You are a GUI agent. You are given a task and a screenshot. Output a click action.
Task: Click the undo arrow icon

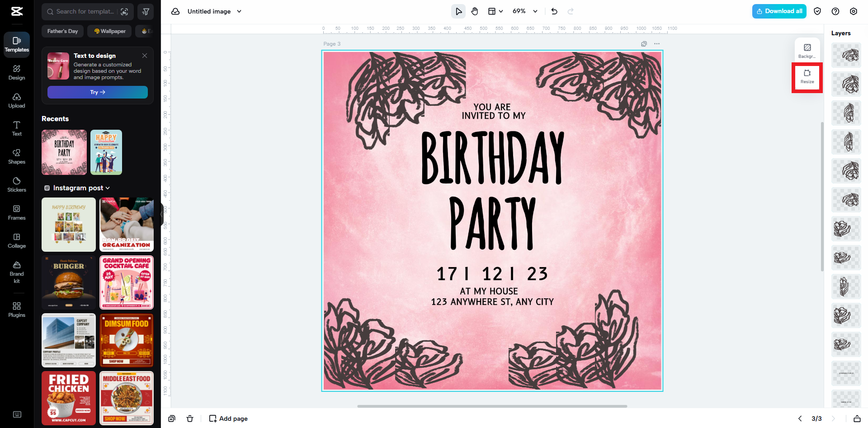(x=554, y=11)
